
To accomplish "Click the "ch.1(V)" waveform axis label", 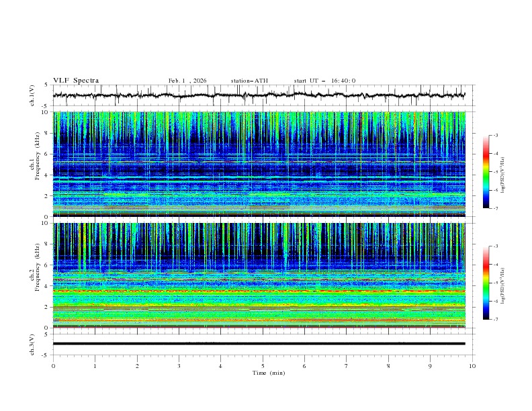I will tap(32, 95).
